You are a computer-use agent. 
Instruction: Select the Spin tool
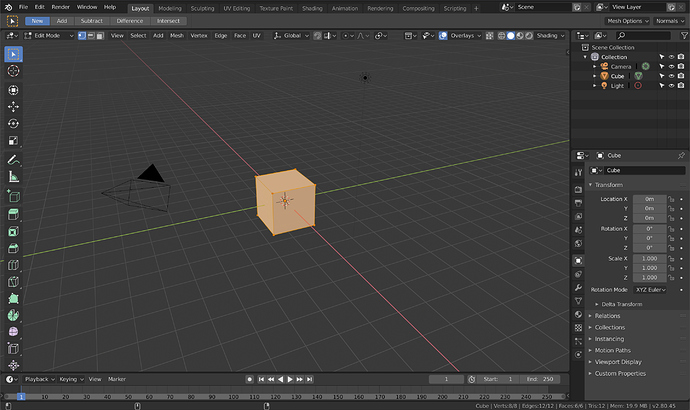13,315
